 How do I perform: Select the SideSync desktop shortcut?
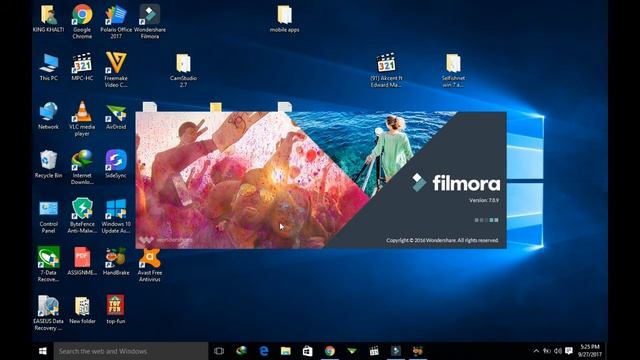coord(116,164)
